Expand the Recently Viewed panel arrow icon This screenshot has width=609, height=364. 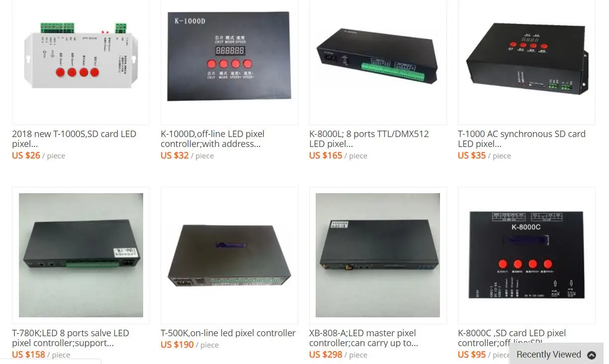click(592, 355)
